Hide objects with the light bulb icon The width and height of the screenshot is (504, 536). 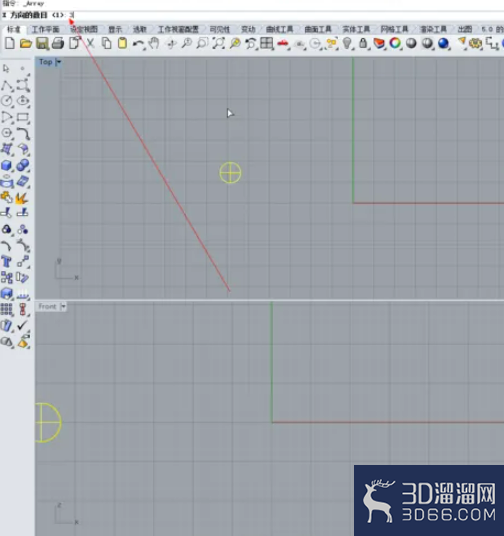pos(347,43)
